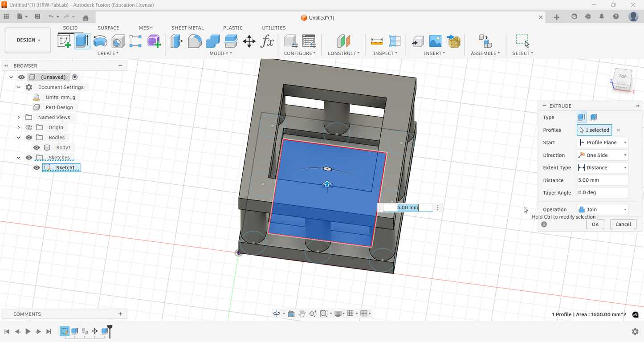Select the Midplane construct tool
This screenshot has width=644, height=342.
343,41
